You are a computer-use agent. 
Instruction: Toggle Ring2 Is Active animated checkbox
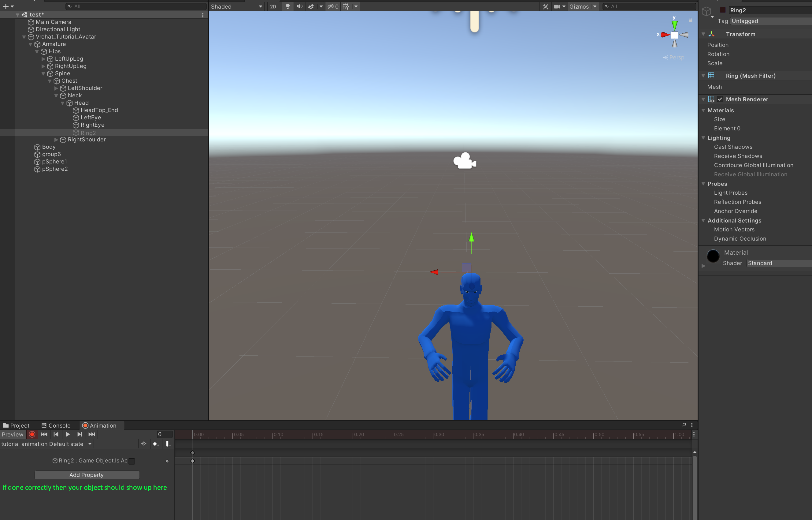[132, 461]
